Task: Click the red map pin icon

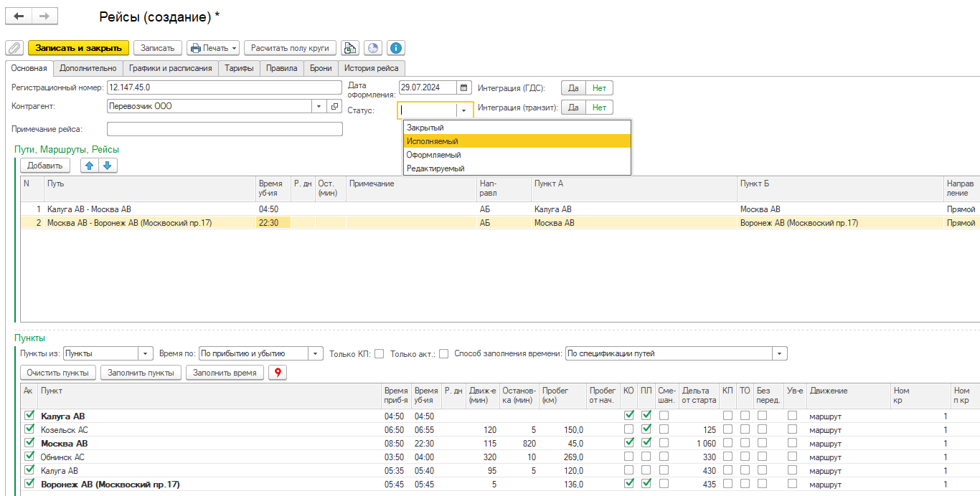Action: 276,373
